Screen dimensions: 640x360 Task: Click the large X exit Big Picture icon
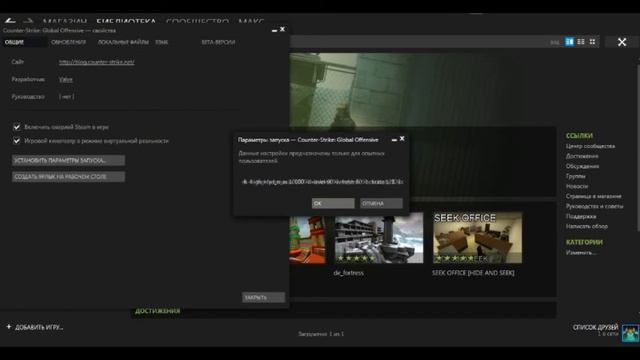click(x=622, y=42)
